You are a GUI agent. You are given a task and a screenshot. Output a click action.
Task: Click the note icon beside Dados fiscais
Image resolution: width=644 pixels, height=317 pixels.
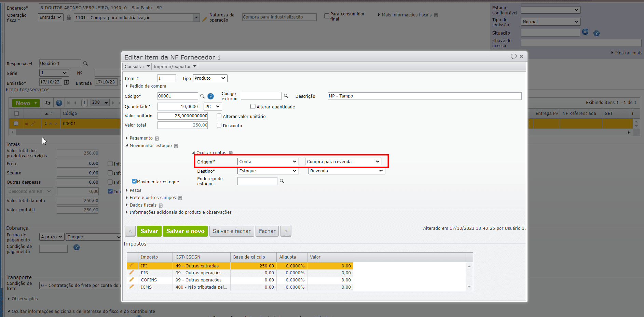click(x=161, y=206)
